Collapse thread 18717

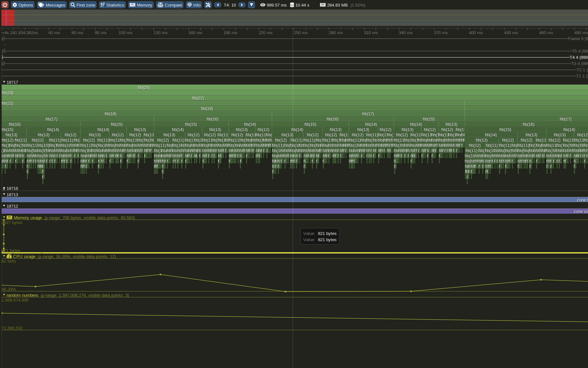click(x=4, y=82)
